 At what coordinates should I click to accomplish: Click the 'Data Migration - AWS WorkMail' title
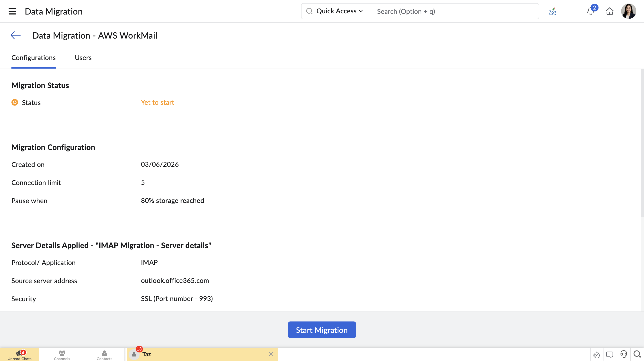click(x=95, y=35)
